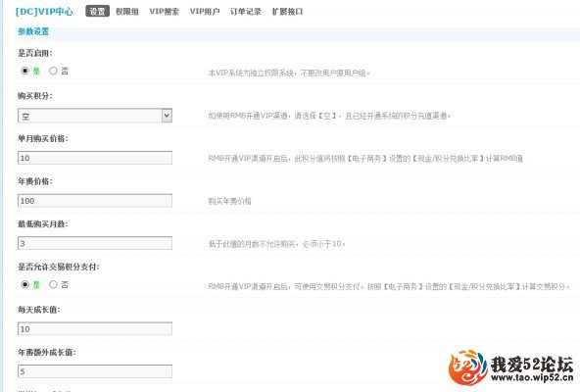Go to the VIP用户 tab
The width and height of the screenshot is (580, 392).
pyautogui.click(x=205, y=12)
